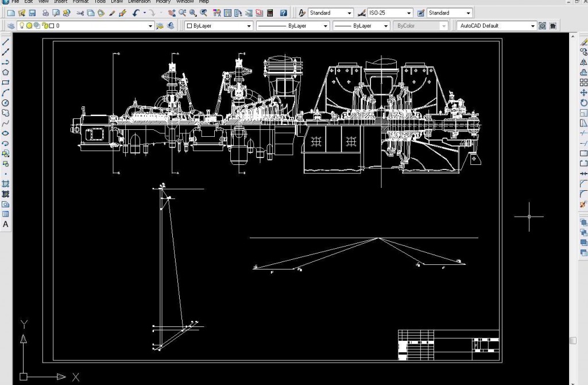Open the Workspace Settings gear icon
The image size is (588, 385).
point(542,26)
